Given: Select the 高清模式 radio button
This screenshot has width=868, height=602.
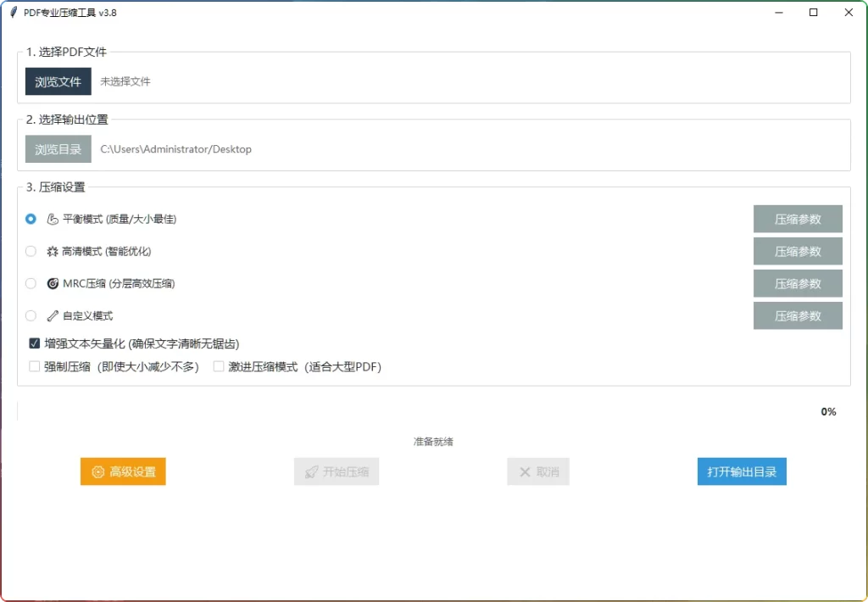Looking at the screenshot, I should (31, 251).
